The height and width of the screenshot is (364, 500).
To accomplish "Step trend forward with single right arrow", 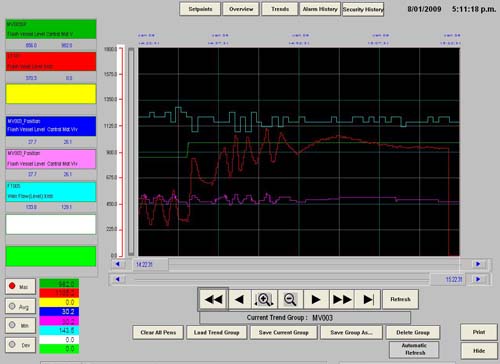I will click(x=316, y=299).
